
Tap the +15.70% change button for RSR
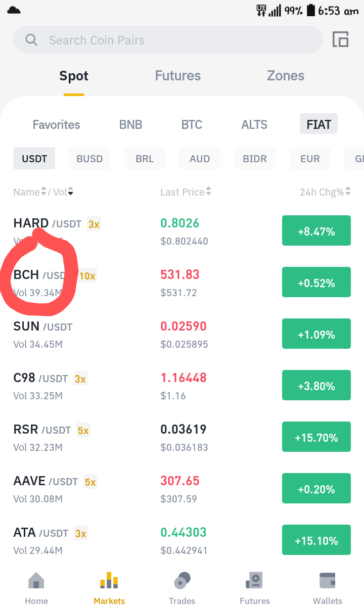click(316, 437)
